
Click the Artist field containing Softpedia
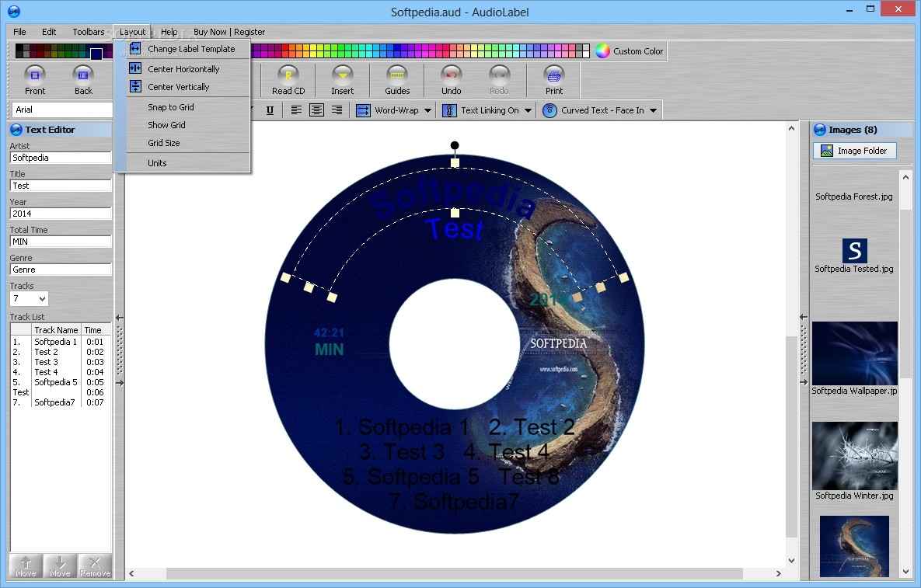click(61, 157)
